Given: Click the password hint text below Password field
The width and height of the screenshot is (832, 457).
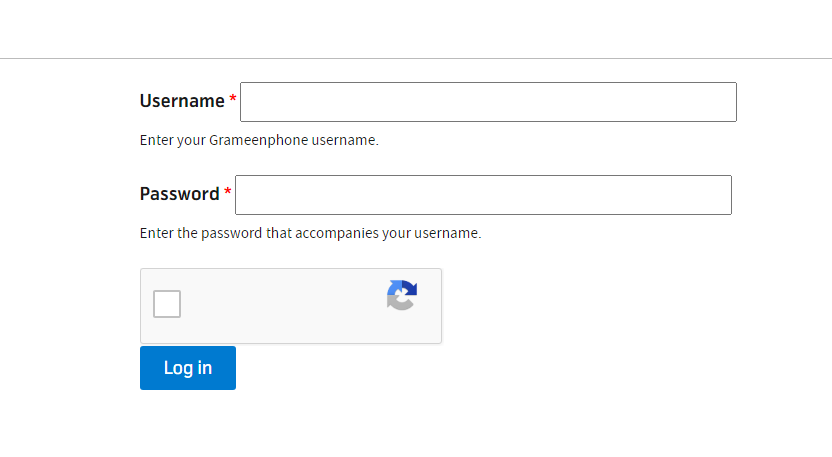Looking at the screenshot, I should click(x=310, y=233).
